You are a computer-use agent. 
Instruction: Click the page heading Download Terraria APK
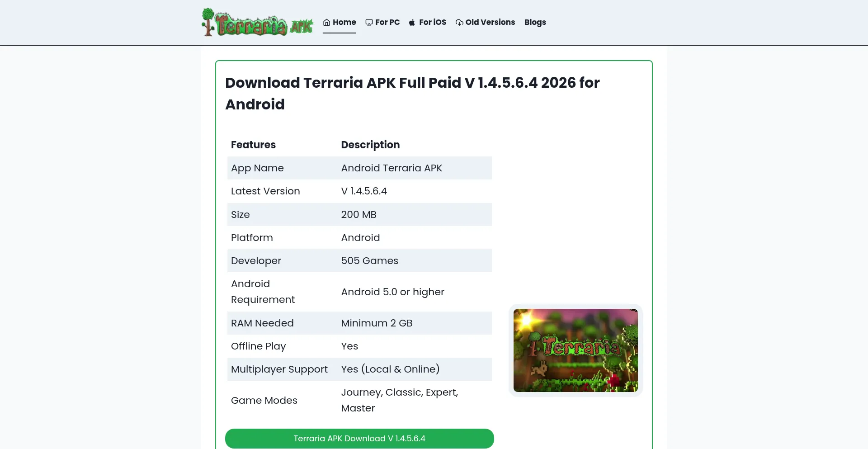click(x=412, y=94)
